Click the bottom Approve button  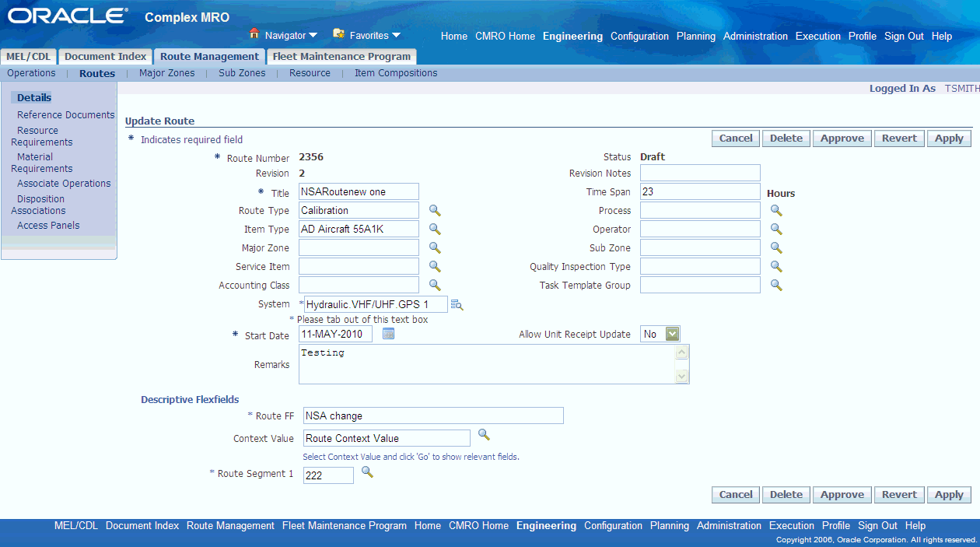(x=842, y=495)
